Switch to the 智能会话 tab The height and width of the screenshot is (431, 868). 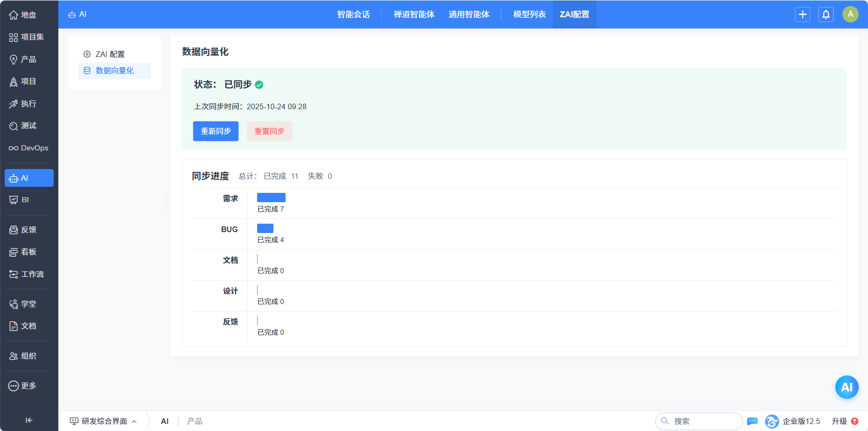353,14
